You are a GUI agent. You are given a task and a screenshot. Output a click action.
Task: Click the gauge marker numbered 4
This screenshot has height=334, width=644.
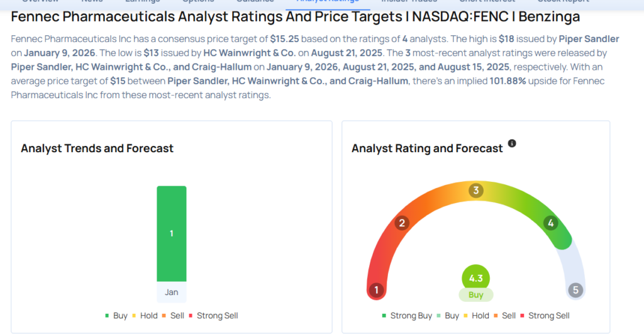click(550, 223)
